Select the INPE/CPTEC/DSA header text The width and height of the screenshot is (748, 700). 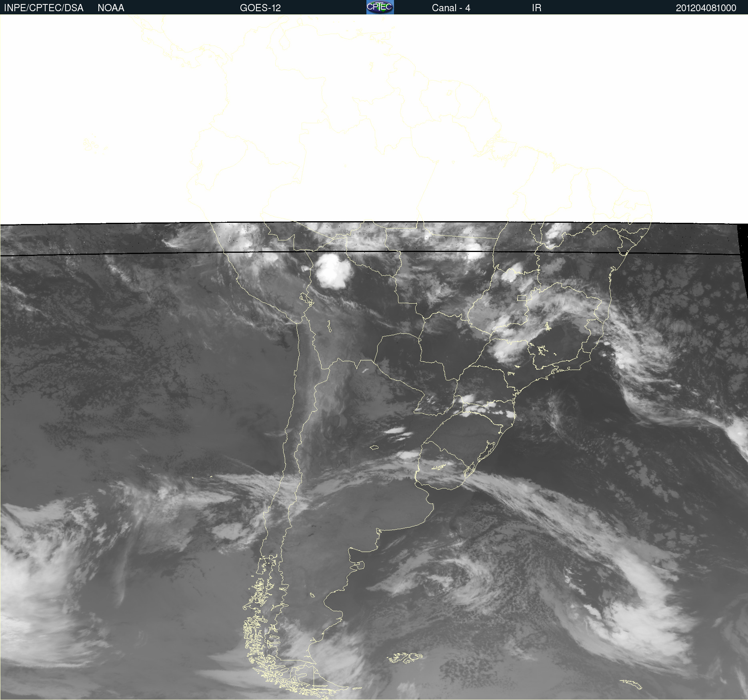[x=44, y=8]
